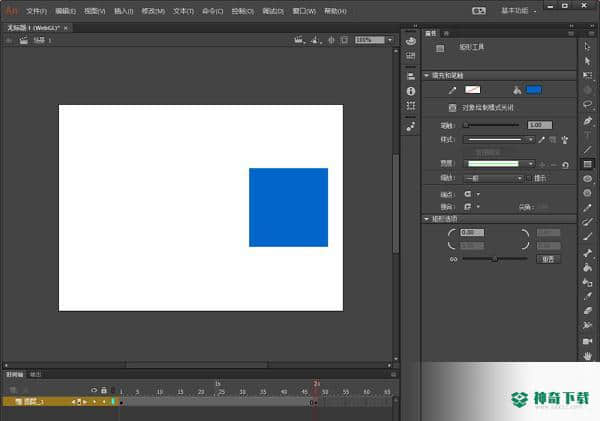Image resolution: width=600 pixels, height=421 pixels.
Task: Open the stroke color swatch
Action: pos(473,90)
